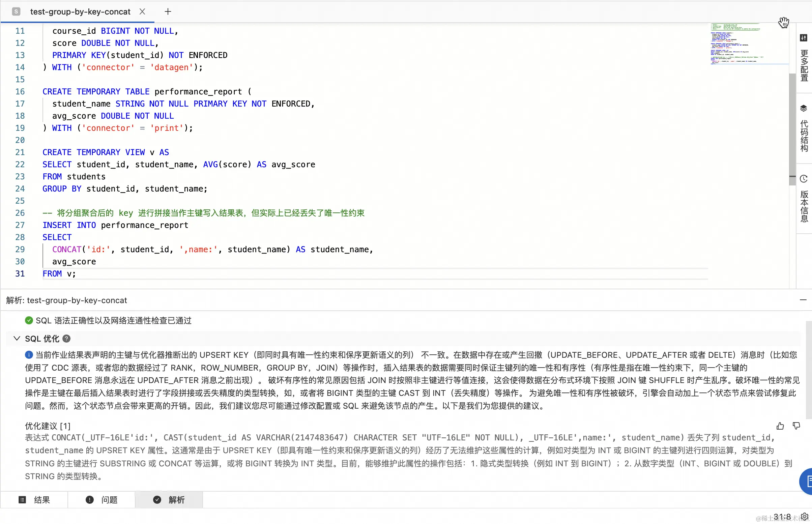Minimize the 解析 panel with the dash button
The image size is (812, 524).
[x=803, y=300]
